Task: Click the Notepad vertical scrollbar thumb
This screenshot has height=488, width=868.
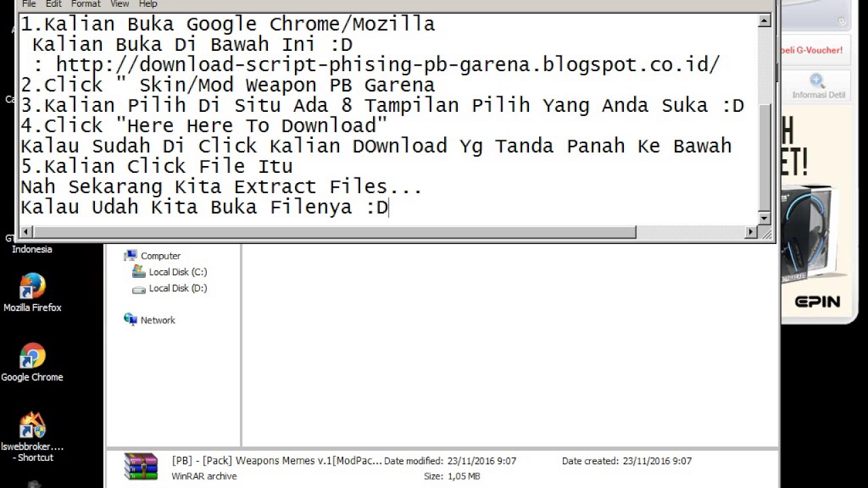Action: (x=765, y=157)
